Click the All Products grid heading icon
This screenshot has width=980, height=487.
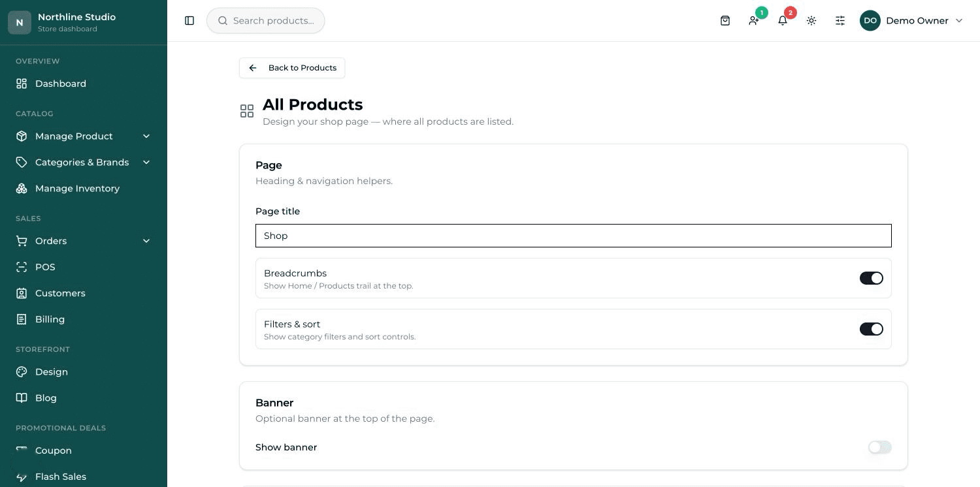[x=247, y=111]
